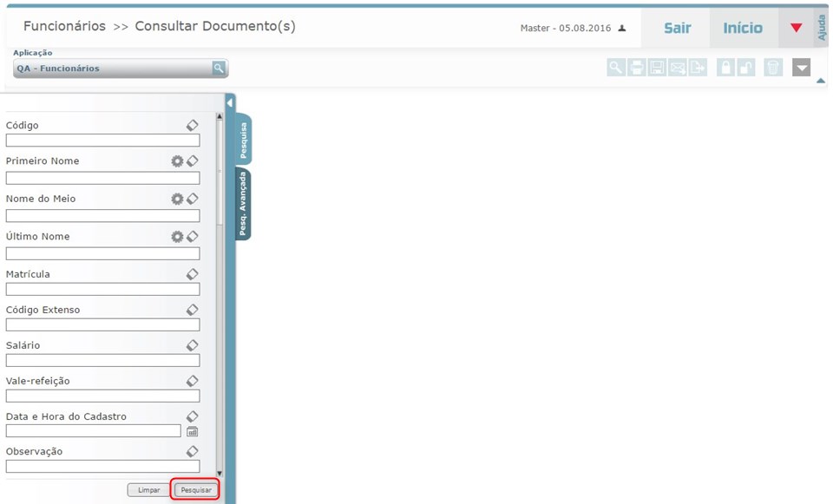
Task: Toggle the gear options beside Último Nome
Action: [177, 235]
